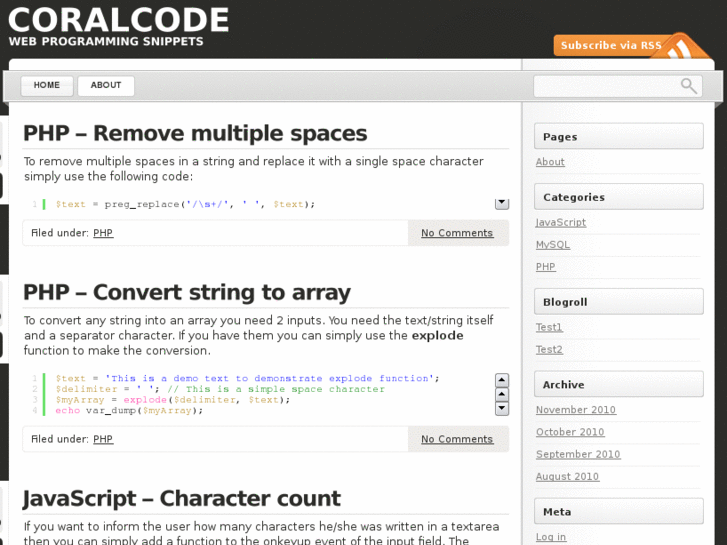727x545 pixels.
Task: Select the JavaScript category link
Action: [x=561, y=222]
